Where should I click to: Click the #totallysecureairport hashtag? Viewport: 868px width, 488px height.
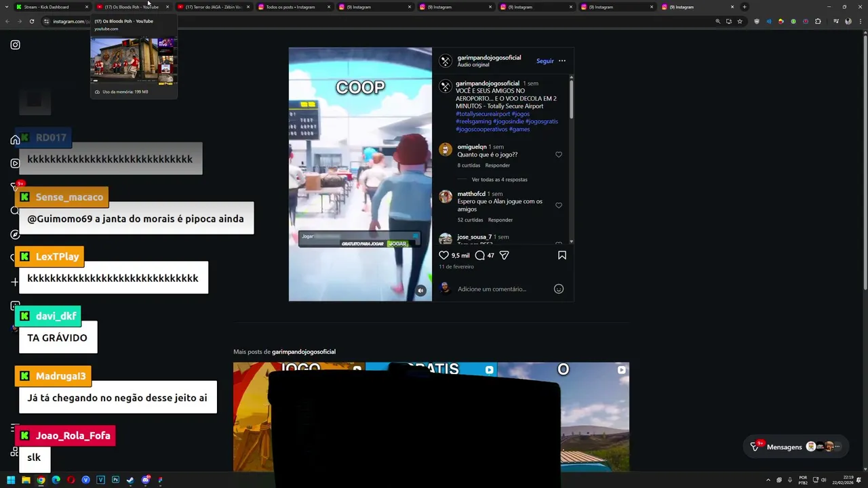pyautogui.click(x=483, y=114)
